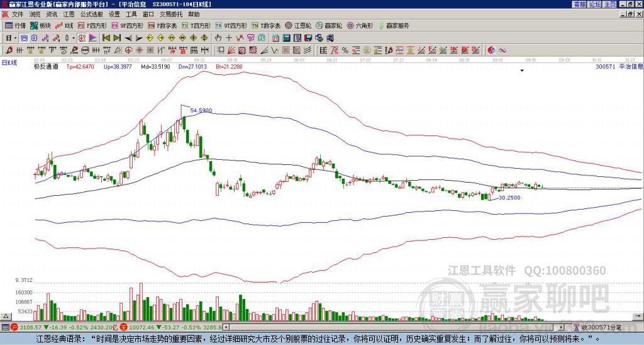
Task: Click the horizontal scrollbar right arrow
Action: click(561, 327)
